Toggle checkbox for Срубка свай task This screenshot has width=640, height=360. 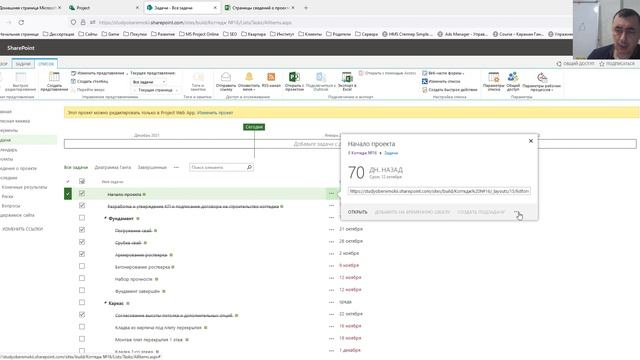(x=82, y=242)
